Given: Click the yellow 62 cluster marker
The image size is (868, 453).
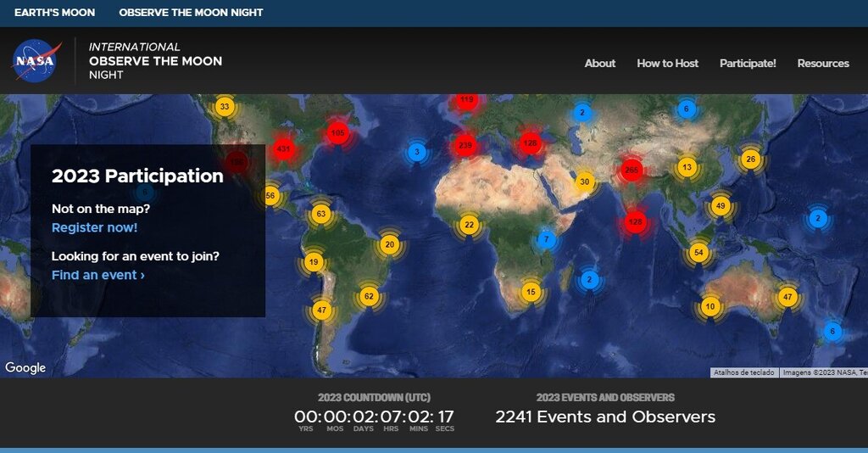Looking at the screenshot, I should click(x=368, y=296).
